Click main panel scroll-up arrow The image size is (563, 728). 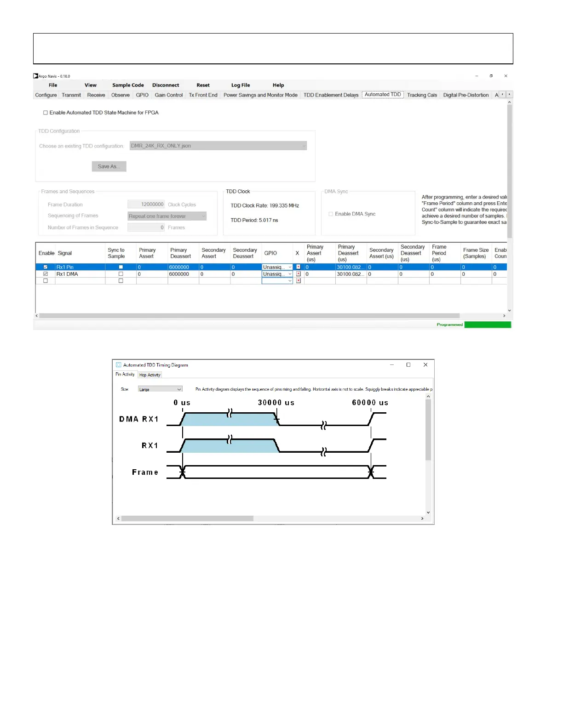coord(509,102)
